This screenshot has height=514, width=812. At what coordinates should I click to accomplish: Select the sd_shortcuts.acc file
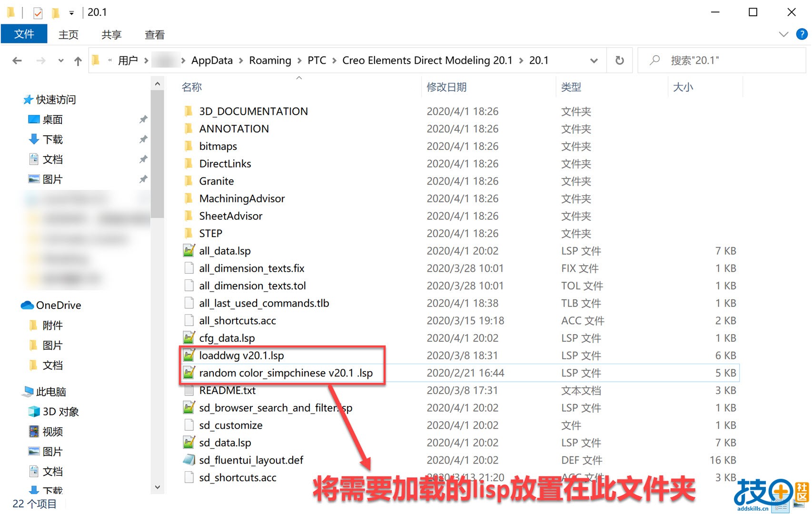click(238, 478)
